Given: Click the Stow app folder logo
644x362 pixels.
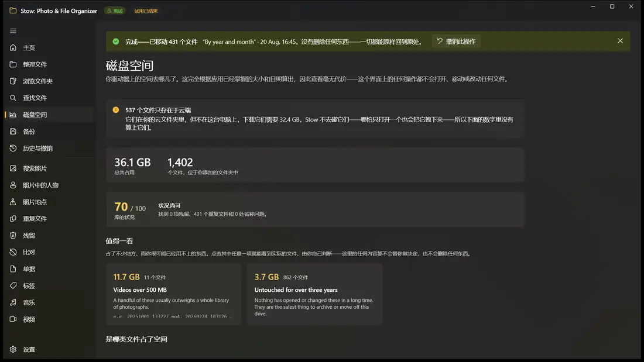Looking at the screenshot, I should point(13,11).
